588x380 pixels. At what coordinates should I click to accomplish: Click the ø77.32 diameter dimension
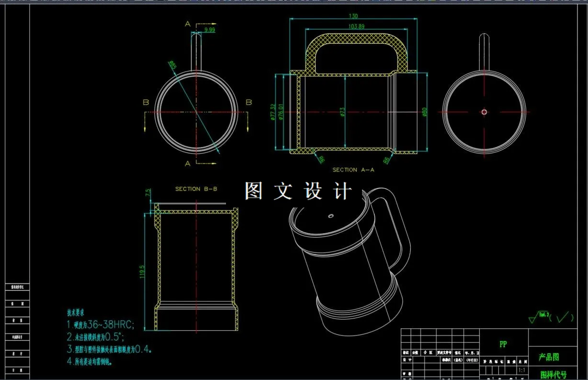(x=272, y=112)
